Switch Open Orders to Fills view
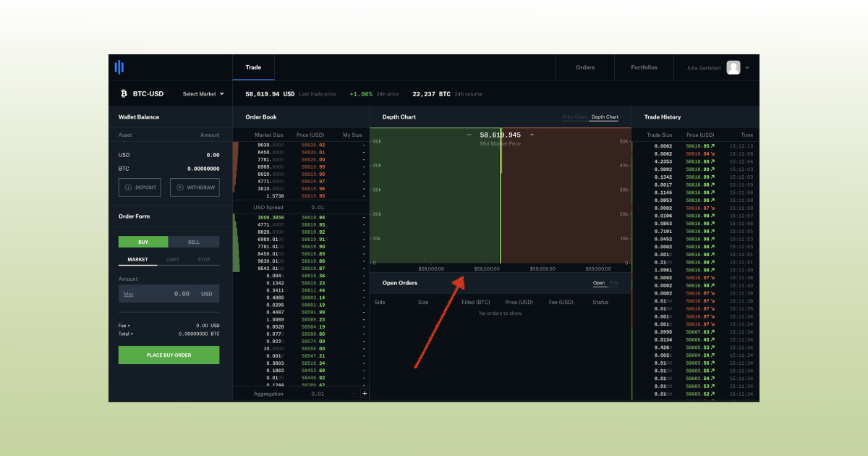 tap(613, 283)
